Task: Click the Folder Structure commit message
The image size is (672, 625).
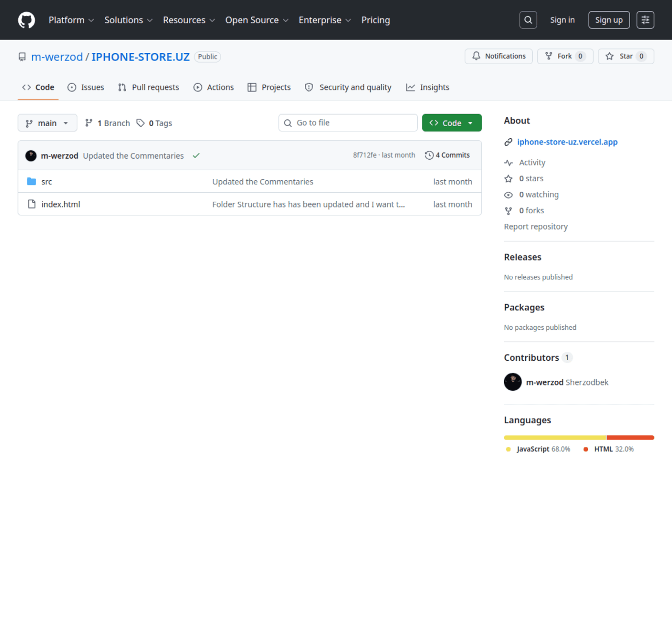Action: click(309, 204)
